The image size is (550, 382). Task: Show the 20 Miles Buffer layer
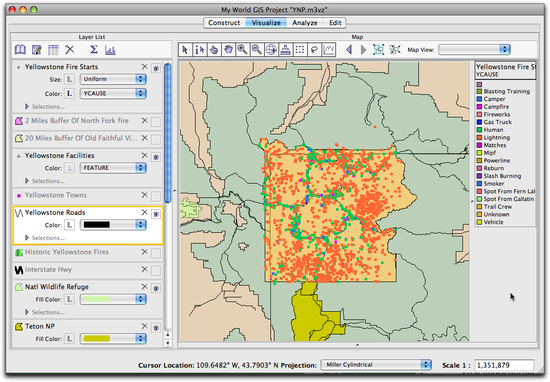[156, 139]
